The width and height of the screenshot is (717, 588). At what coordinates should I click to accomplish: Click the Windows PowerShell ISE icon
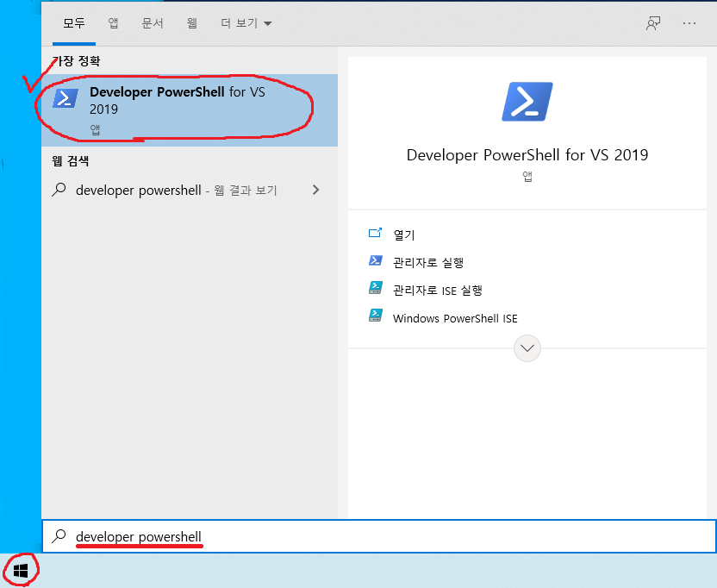(x=375, y=316)
